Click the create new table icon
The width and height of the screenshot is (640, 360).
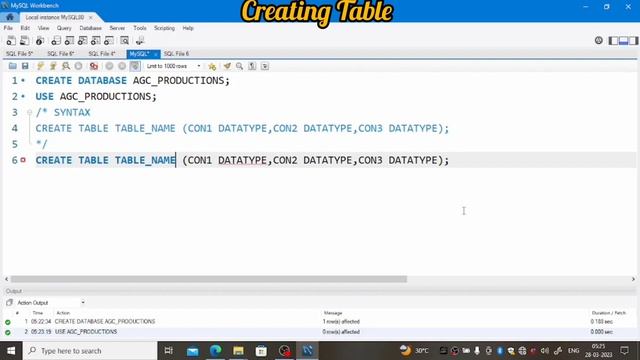[69, 40]
